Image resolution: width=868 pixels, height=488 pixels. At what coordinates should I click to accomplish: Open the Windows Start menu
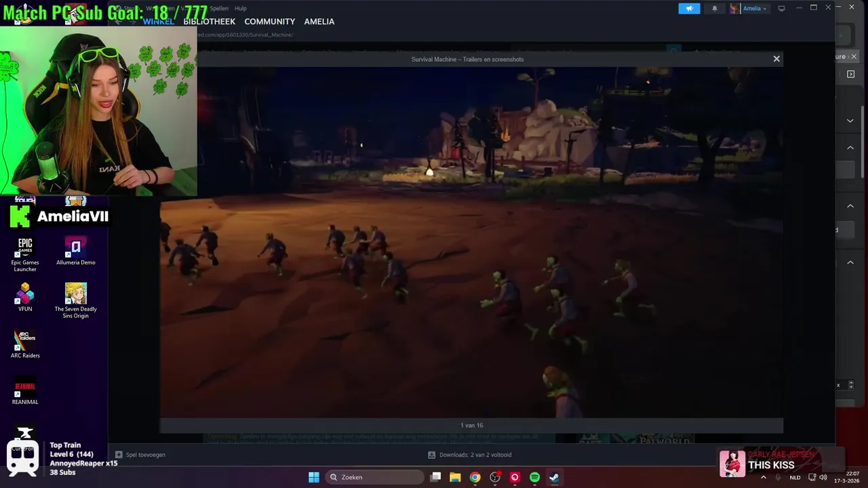314,477
